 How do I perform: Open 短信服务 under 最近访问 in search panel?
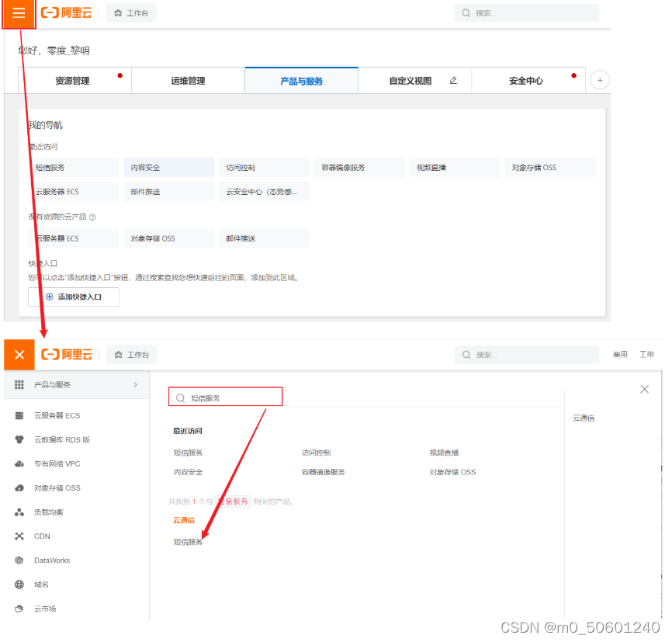[x=188, y=453]
